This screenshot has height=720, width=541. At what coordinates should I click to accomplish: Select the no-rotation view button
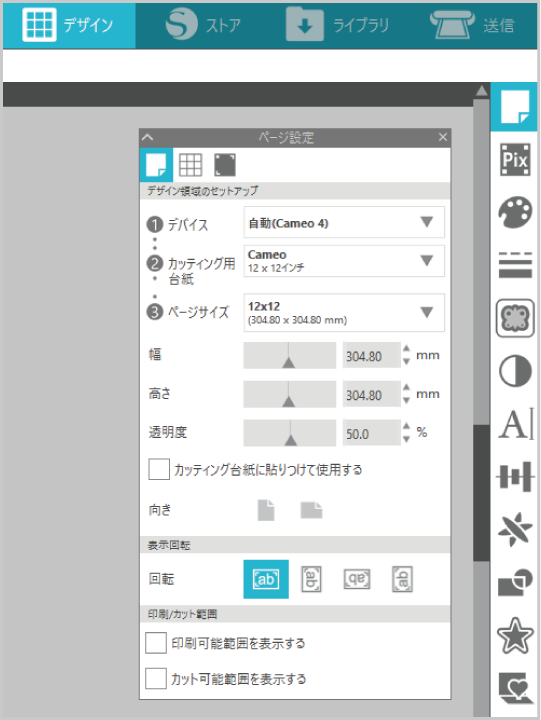[x=266, y=579]
